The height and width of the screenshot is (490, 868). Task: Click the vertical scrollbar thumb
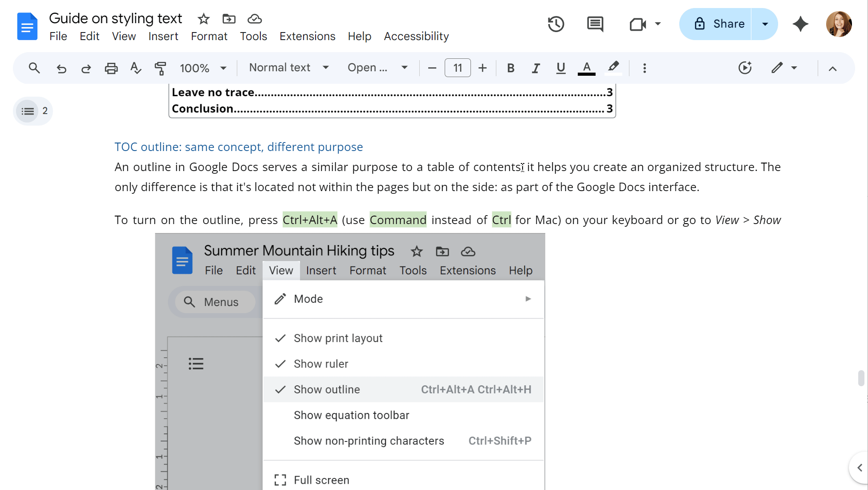point(861,378)
